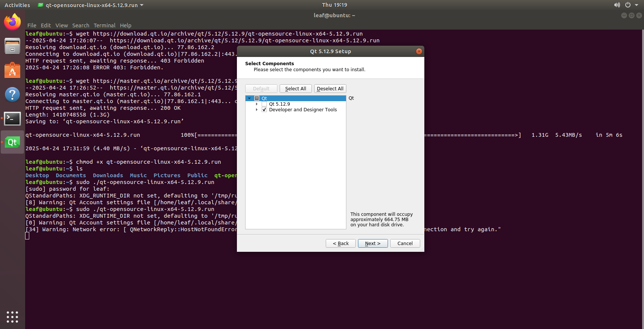
Task: Select the Qt 5.12.9 row label
Action: 279,104
